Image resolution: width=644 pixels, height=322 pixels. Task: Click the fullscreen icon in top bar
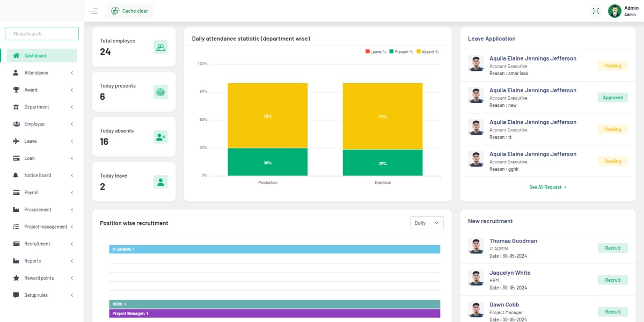click(596, 11)
